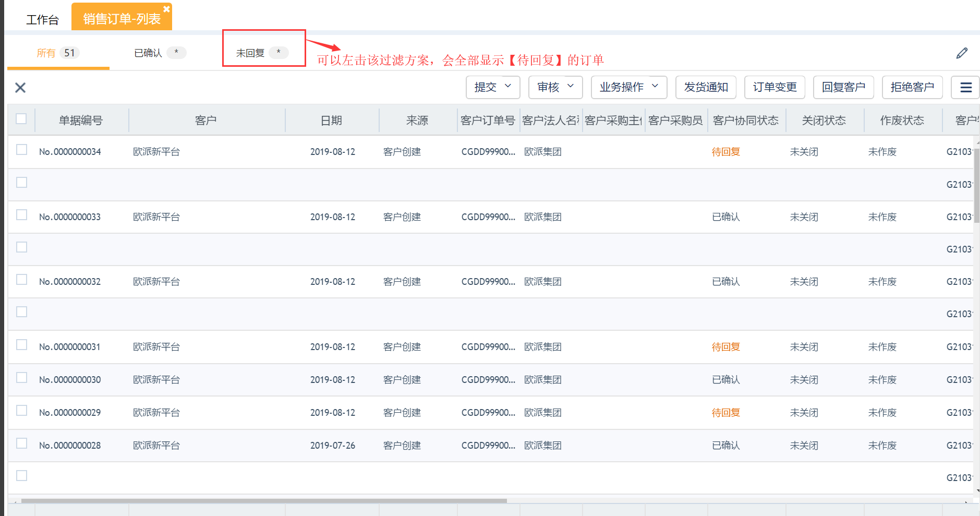The height and width of the screenshot is (516, 980).
Task: Check the box for order No.0000000031
Action: 21,345
